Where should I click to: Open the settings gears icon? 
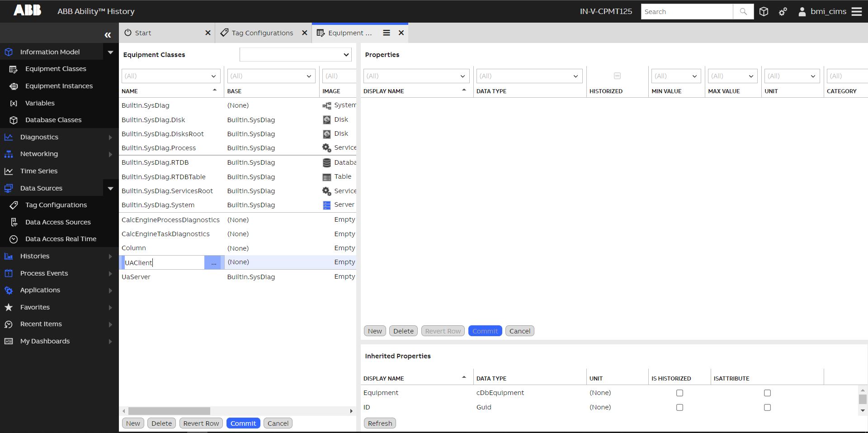pyautogui.click(x=783, y=12)
